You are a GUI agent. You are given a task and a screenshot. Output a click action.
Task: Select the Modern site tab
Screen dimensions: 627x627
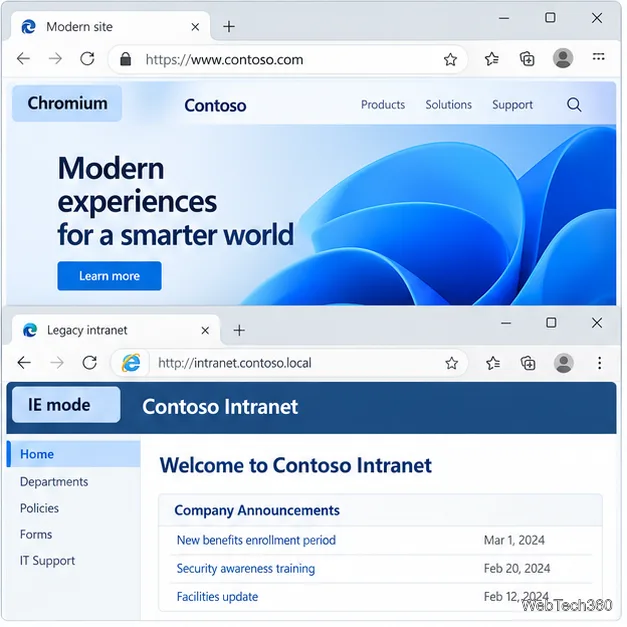pos(110,26)
